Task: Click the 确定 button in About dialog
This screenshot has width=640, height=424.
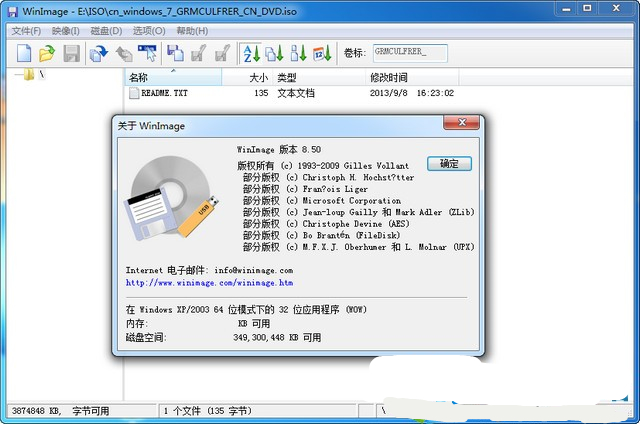Action: click(449, 164)
